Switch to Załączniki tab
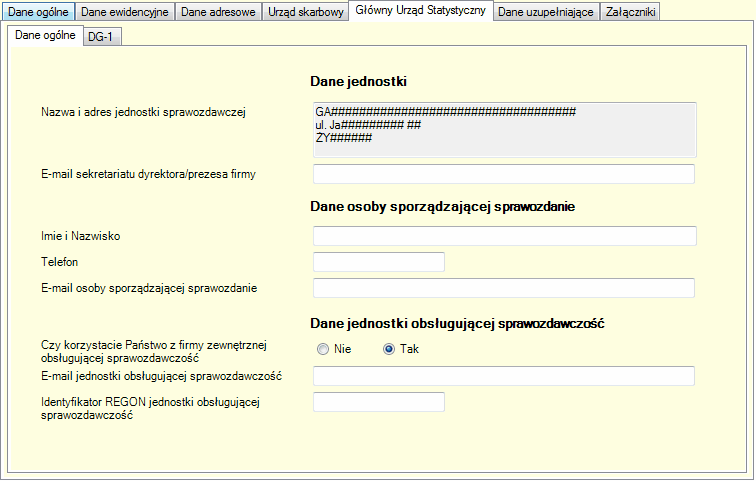This screenshot has width=756, height=481. pos(631,12)
